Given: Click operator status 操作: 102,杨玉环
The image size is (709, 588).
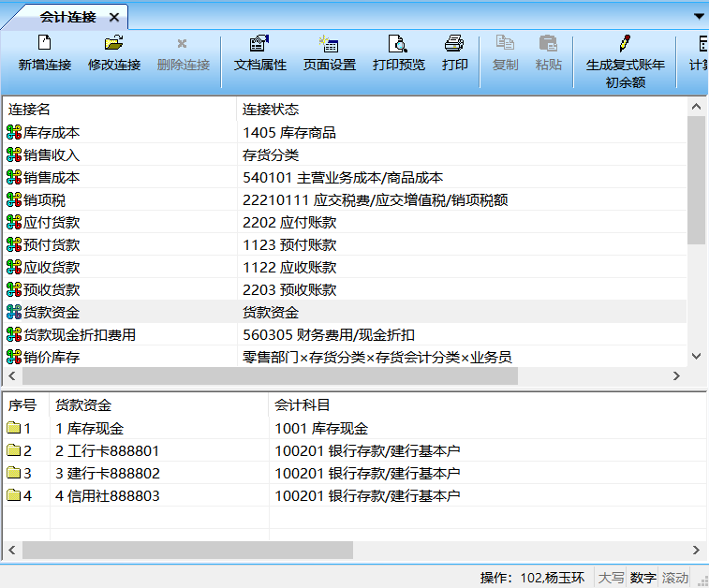Looking at the screenshot, I should pos(532,578).
